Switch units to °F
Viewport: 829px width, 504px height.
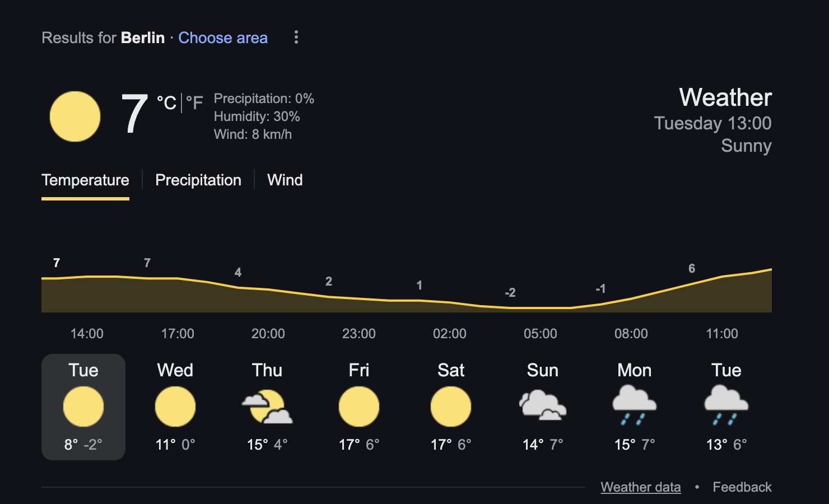194,102
